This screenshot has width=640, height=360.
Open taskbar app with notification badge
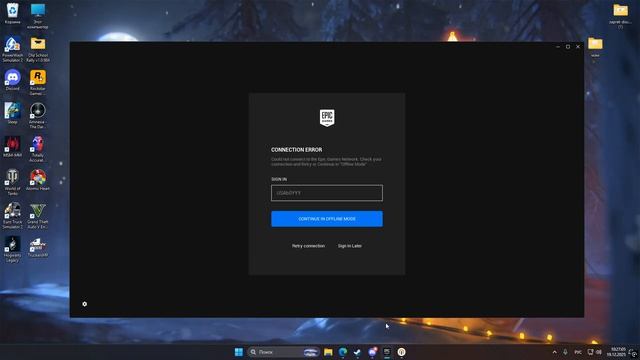point(372,352)
